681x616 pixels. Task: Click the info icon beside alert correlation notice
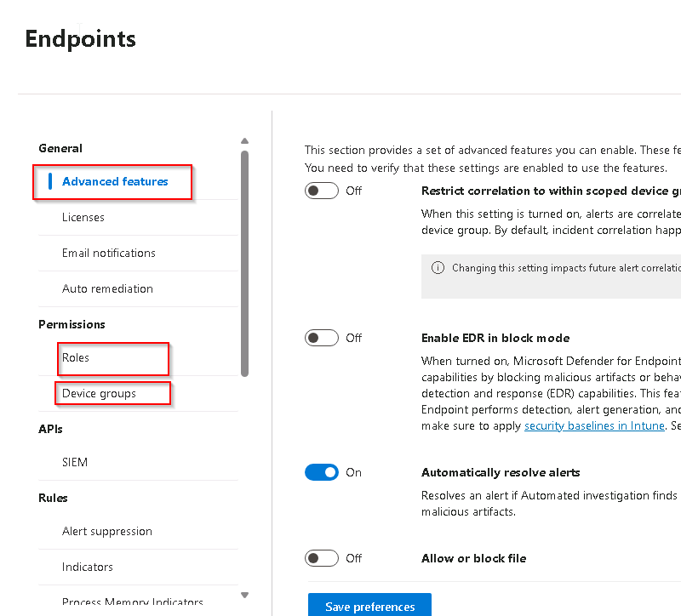tap(438, 268)
